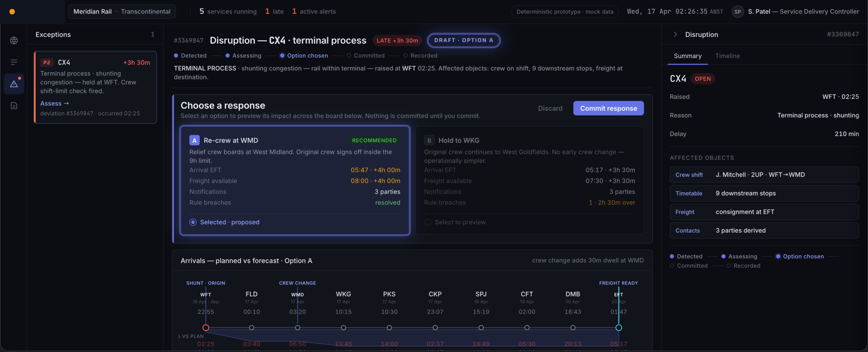This screenshot has height=352, width=868.
Task: Click the '1 active alerts' counter
Action: coord(313,11)
